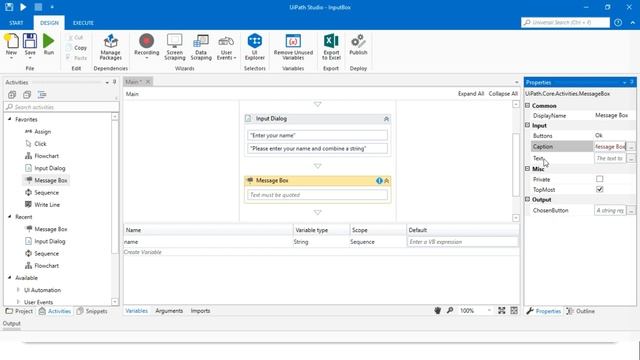Collapse the Input Dialog activity
640x360 pixels.
[x=386, y=119]
